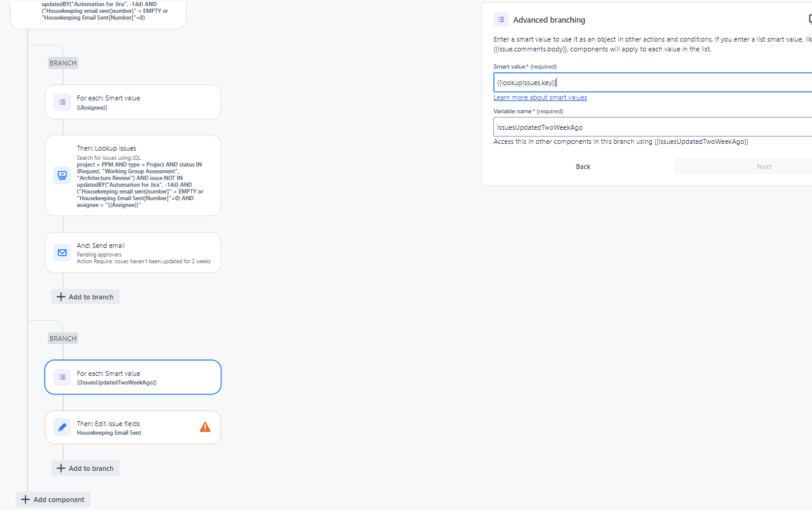
Task: Click Add to branch below Edit issue fields
Action: pyautogui.click(x=85, y=468)
